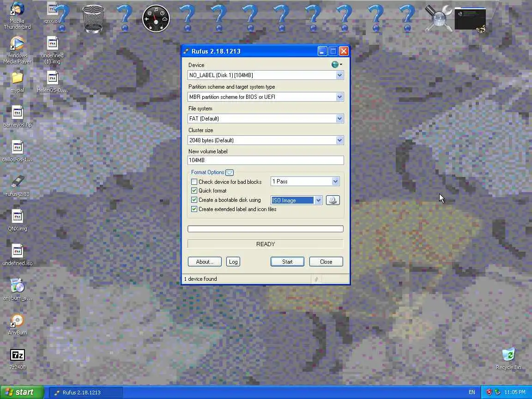Click the Rufus 2.18.1213 taskbar button

click(86, 393)
